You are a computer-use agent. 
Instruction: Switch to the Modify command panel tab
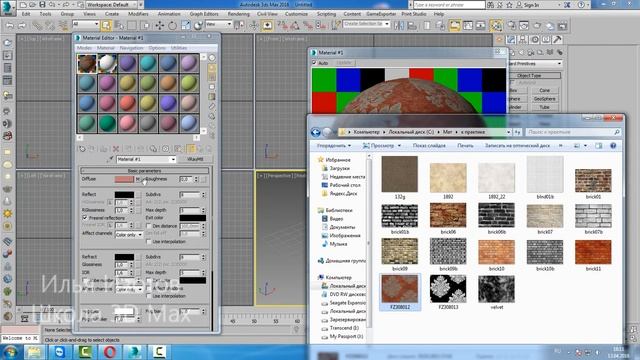(x=511, y=40)
